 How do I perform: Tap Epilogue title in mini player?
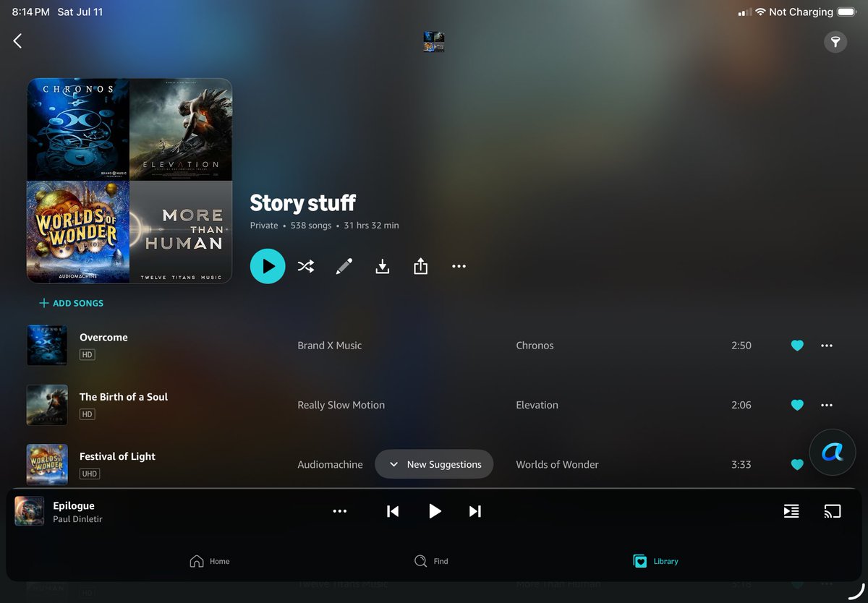(x=74, y=505)
